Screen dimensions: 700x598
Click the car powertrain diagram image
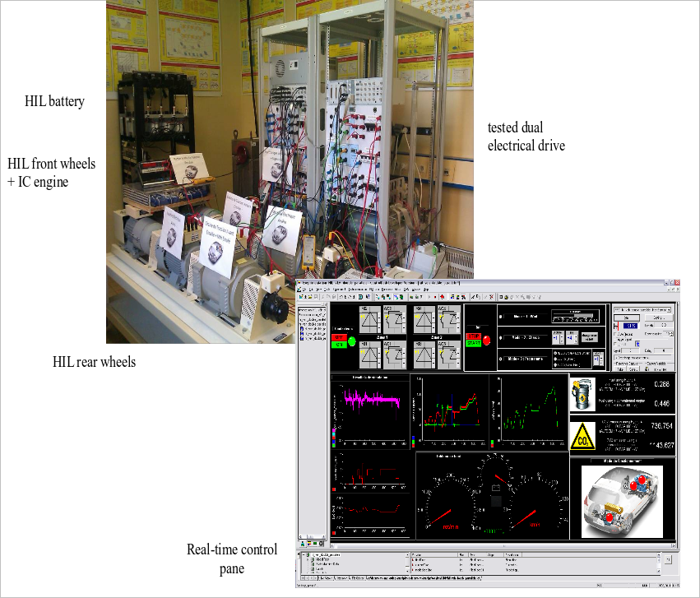coord(623,501)
